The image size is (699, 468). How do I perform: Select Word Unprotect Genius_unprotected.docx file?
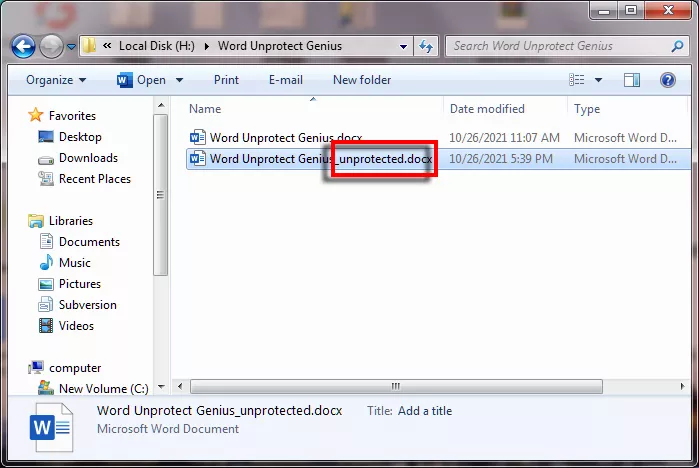coord(321,159)
